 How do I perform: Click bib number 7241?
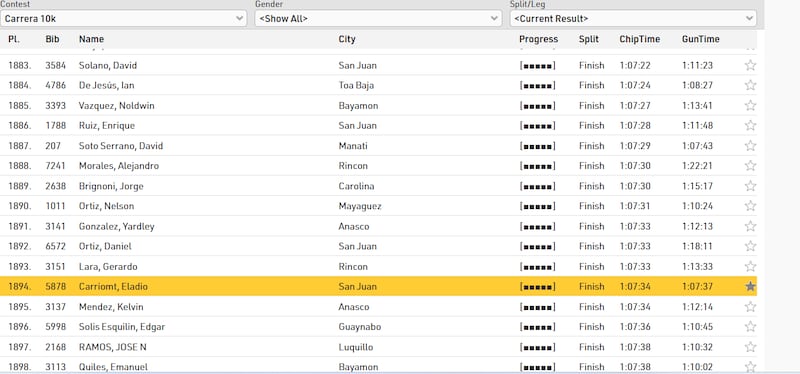(55, 166)
